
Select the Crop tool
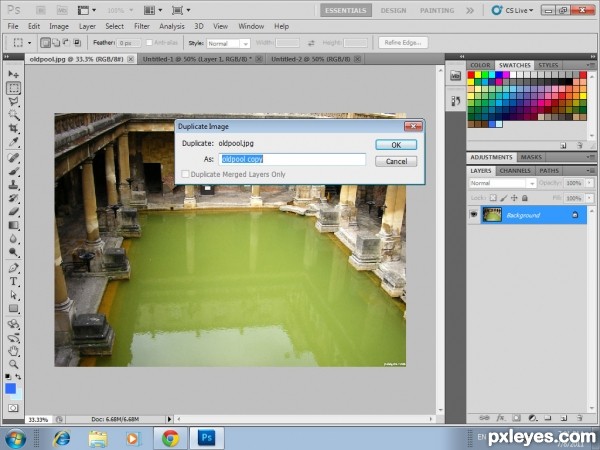coord(13,128)
